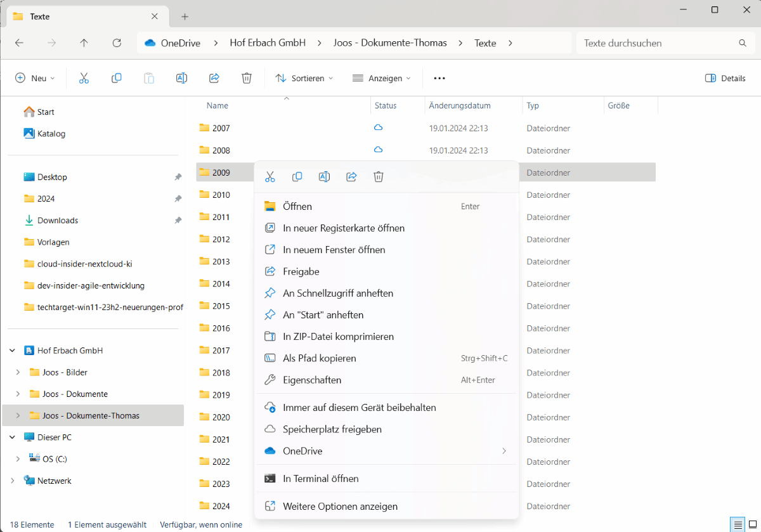The width and height of the screenshot is (761, 532).
Task: Open the Anzeigen view options
Action: 381,77
